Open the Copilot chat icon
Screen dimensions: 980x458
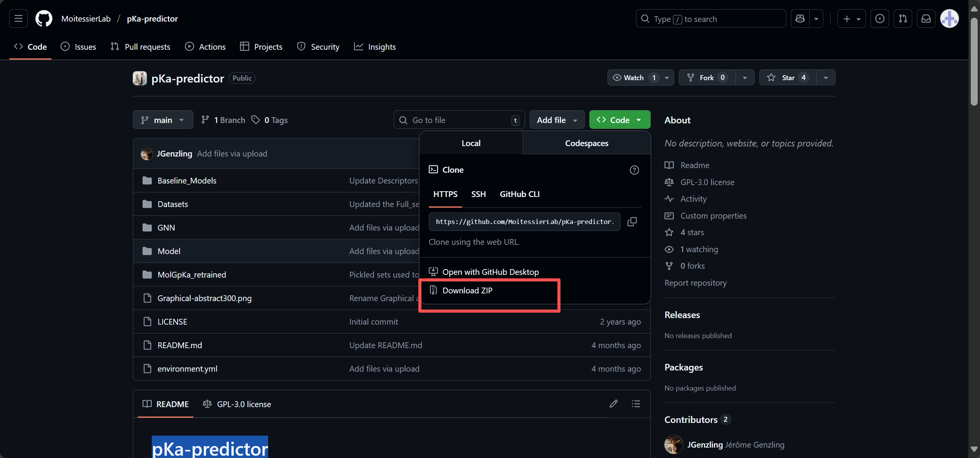point(800,19)
